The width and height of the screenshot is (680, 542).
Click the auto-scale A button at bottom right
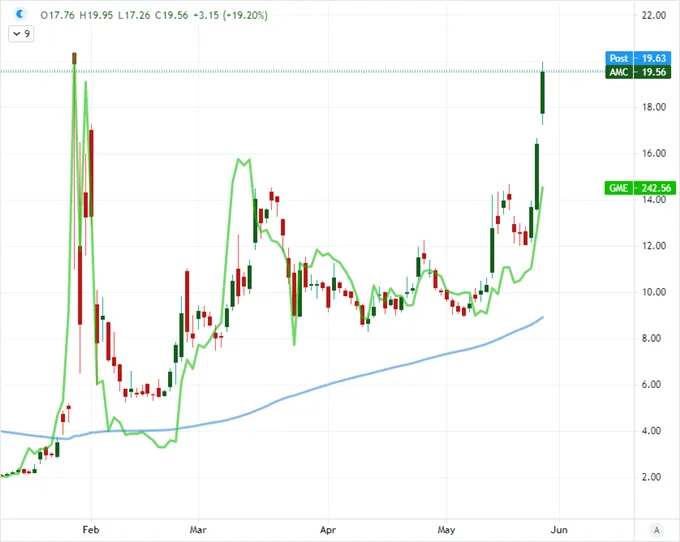657,530
